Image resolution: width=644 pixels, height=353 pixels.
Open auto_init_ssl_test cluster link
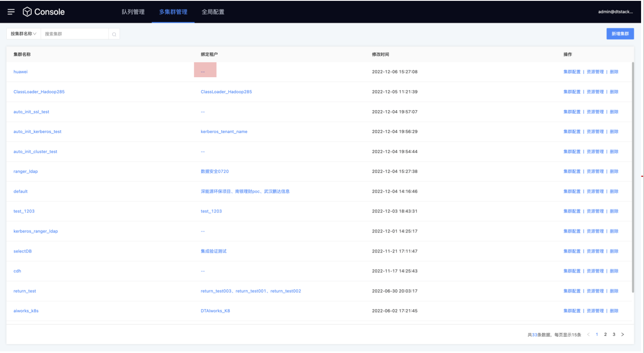pyautogui.click(x=31, y=112)
